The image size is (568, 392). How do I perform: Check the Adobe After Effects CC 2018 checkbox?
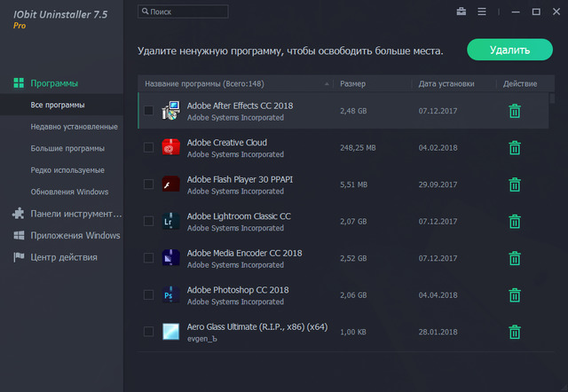pos(148,111)
